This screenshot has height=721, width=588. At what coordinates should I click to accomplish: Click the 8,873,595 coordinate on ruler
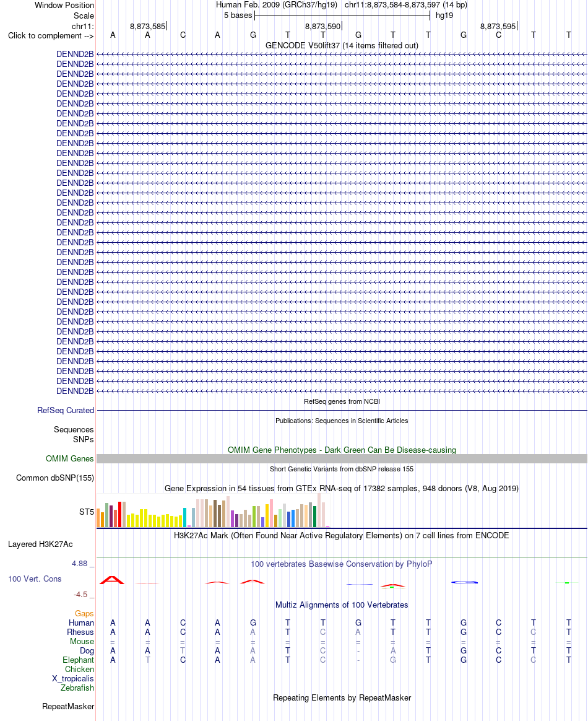click(498, 26)
